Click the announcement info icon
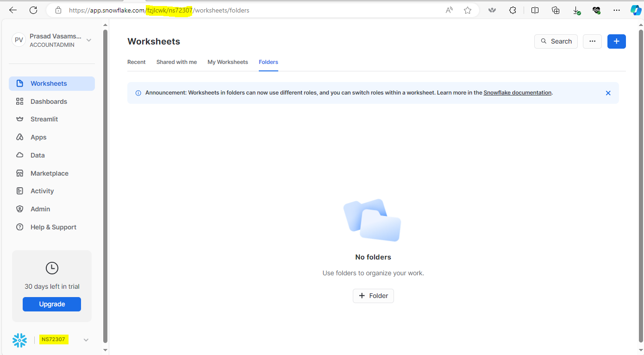644x355 pixels. (138, 93)
